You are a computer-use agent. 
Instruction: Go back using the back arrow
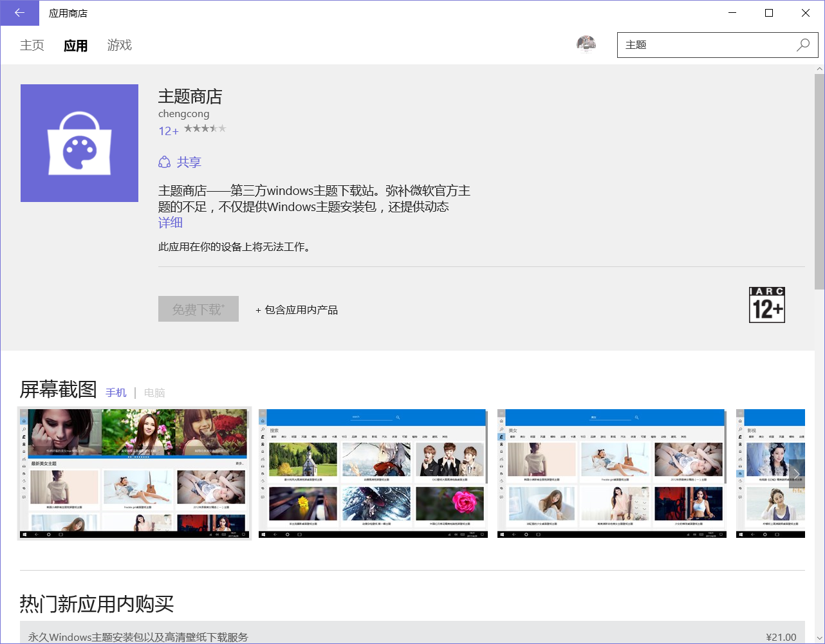tap(19, 13)
